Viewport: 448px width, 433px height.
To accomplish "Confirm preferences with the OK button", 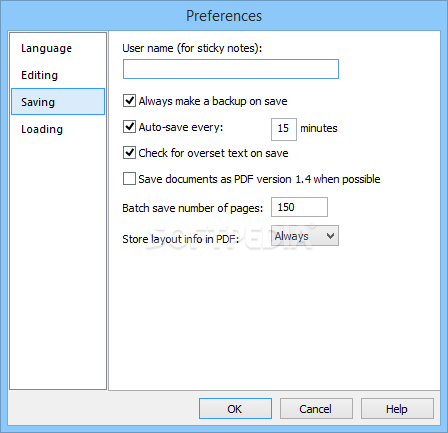I will 235,409.
